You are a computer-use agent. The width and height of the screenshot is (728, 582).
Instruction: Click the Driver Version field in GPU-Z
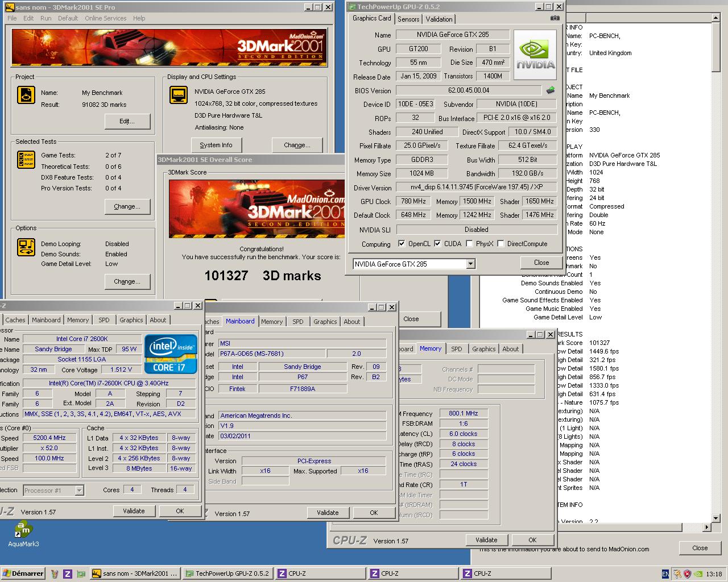[477, 188]
